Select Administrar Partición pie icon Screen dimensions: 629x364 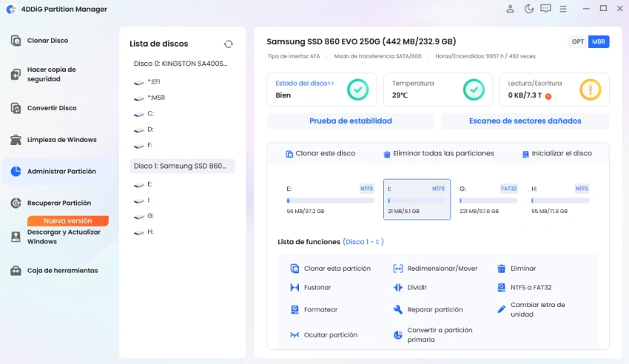[16, 171]
